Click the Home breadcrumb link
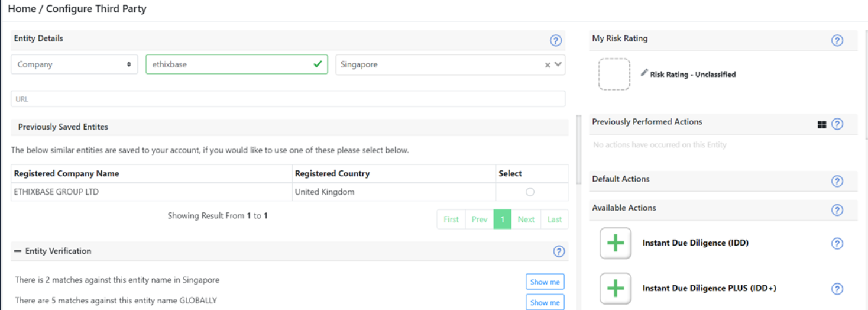The width and height of the screenshot is (868, 310). click(x=22, y=9)
